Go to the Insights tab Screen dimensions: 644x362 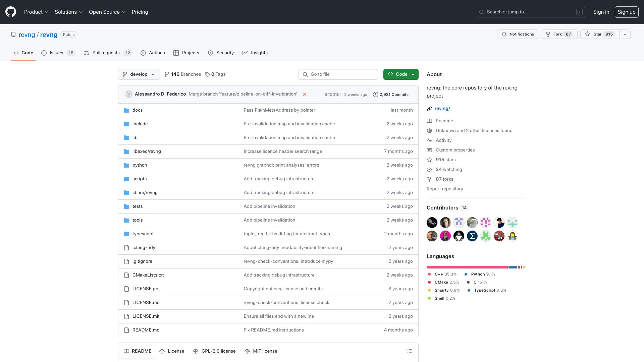click(255, 53)
